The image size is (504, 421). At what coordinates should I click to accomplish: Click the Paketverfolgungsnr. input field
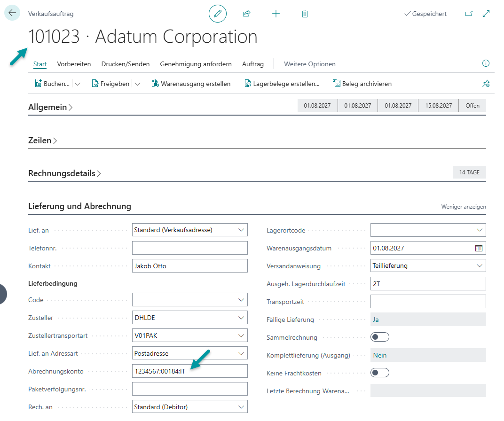(x=189, y=389)
